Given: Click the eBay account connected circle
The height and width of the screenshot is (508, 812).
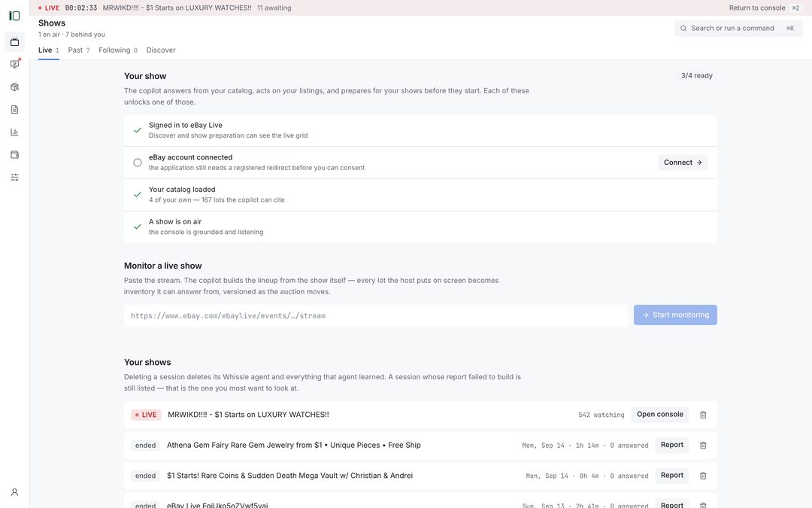Looking at the screenshot, I should [138, 163].
